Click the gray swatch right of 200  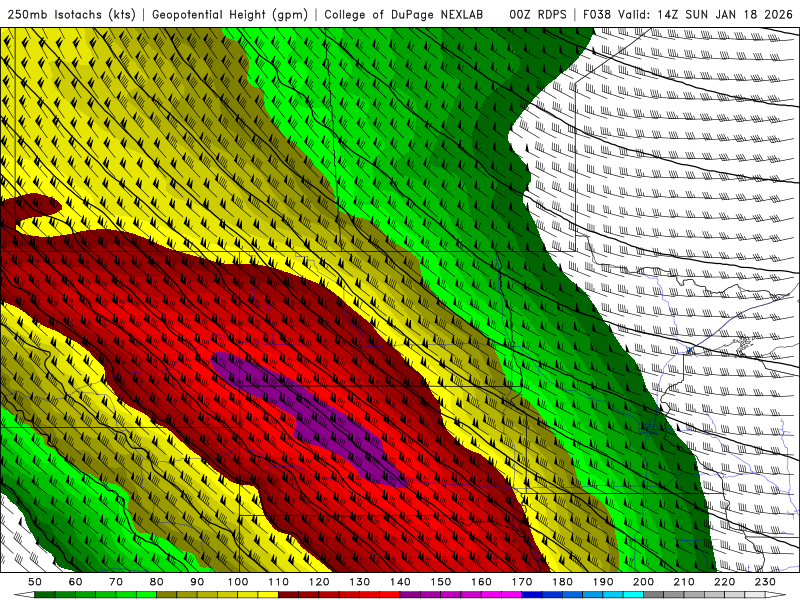click(654, 595)
